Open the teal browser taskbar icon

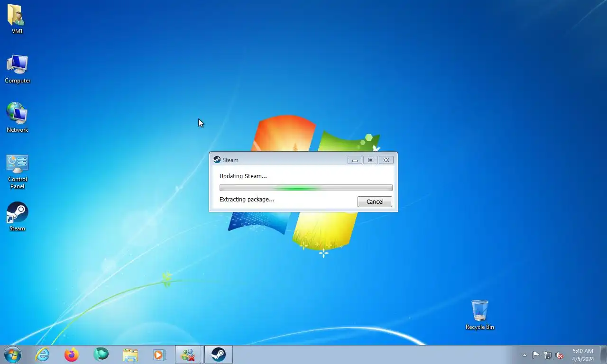click(x=101, y=355)
